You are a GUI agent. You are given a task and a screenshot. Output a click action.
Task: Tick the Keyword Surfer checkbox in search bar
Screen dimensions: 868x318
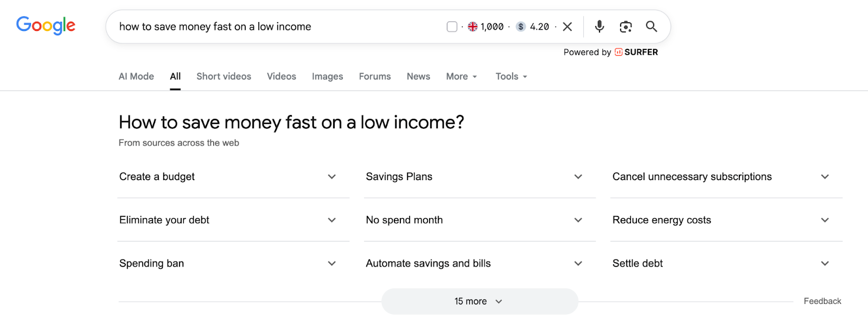tap(452, 26)
